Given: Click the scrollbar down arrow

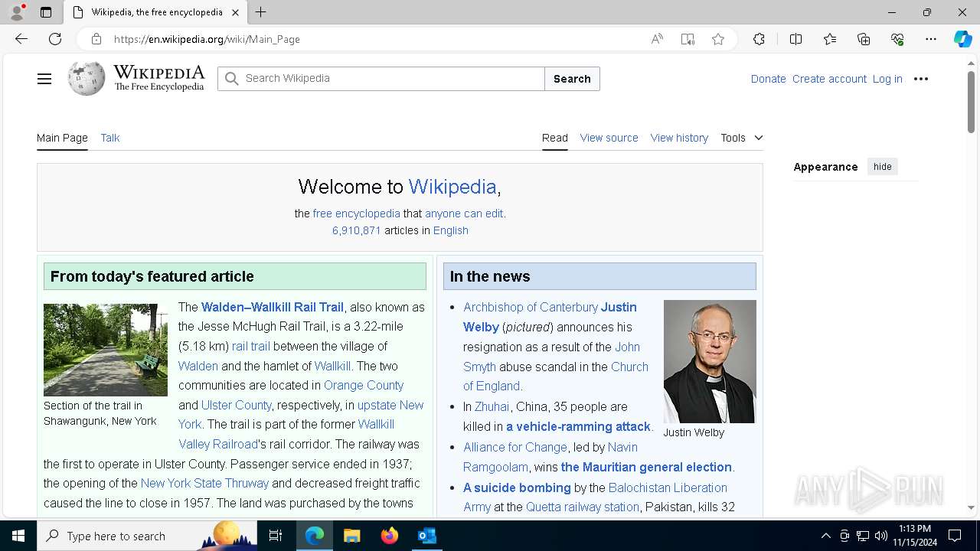Looking at the screenshot, I should tap(971, 507).
